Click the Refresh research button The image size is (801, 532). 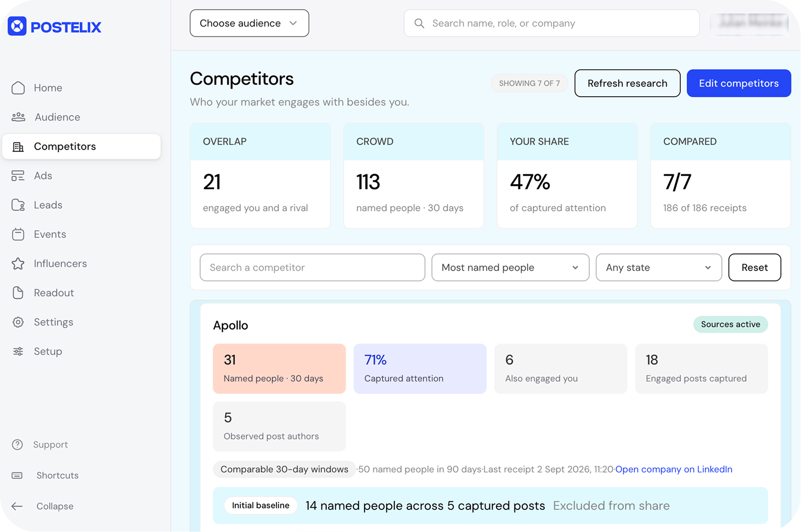tap(627, 83)
